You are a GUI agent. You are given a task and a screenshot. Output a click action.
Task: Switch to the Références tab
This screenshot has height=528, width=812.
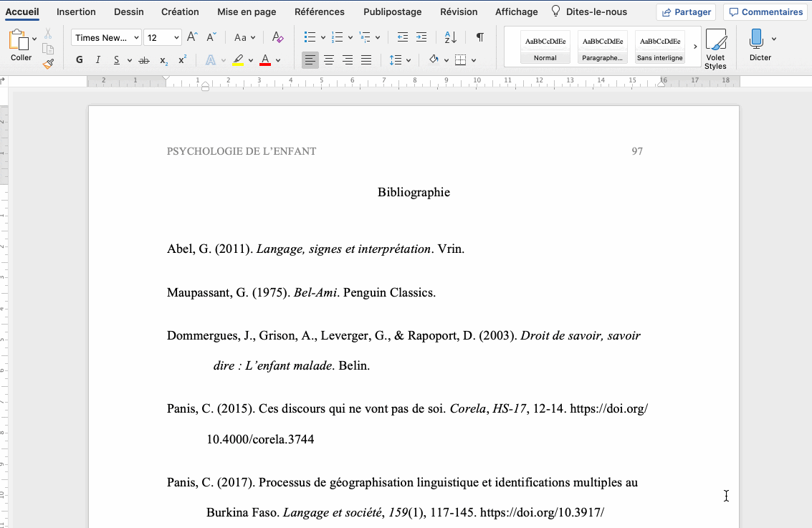click(x=320, y=11)
